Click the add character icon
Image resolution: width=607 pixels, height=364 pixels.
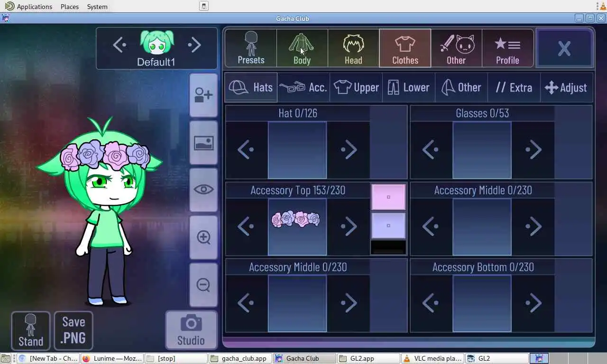pyautogui.click(x=203, y=95)
